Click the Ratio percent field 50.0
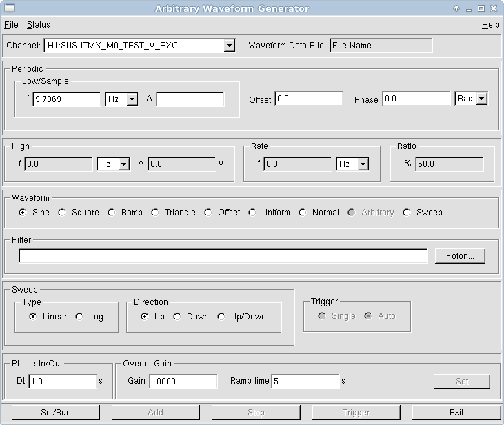 [x=449, y=164]
